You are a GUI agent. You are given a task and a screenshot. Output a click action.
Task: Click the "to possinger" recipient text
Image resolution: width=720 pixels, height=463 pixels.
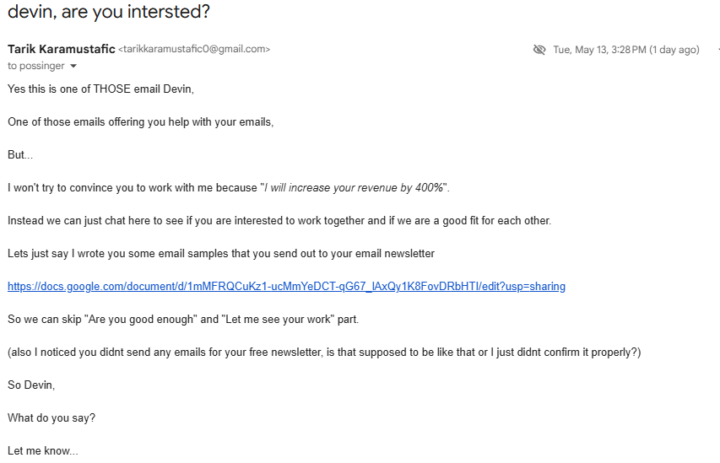click(36, 66)
